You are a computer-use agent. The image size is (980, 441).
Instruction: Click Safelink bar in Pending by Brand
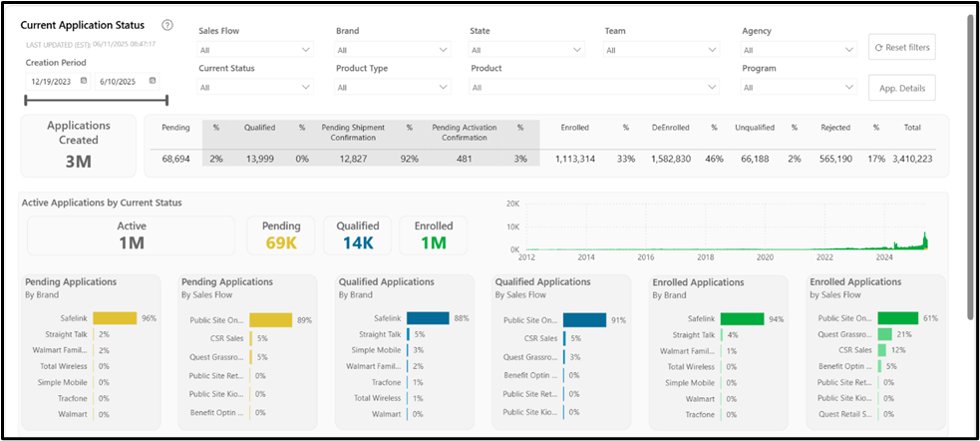tap(115, 317)
